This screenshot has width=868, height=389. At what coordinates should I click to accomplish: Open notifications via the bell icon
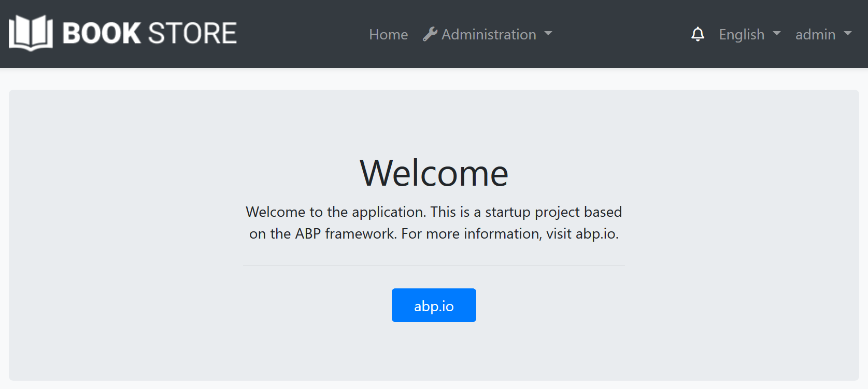tap(698, 34)
